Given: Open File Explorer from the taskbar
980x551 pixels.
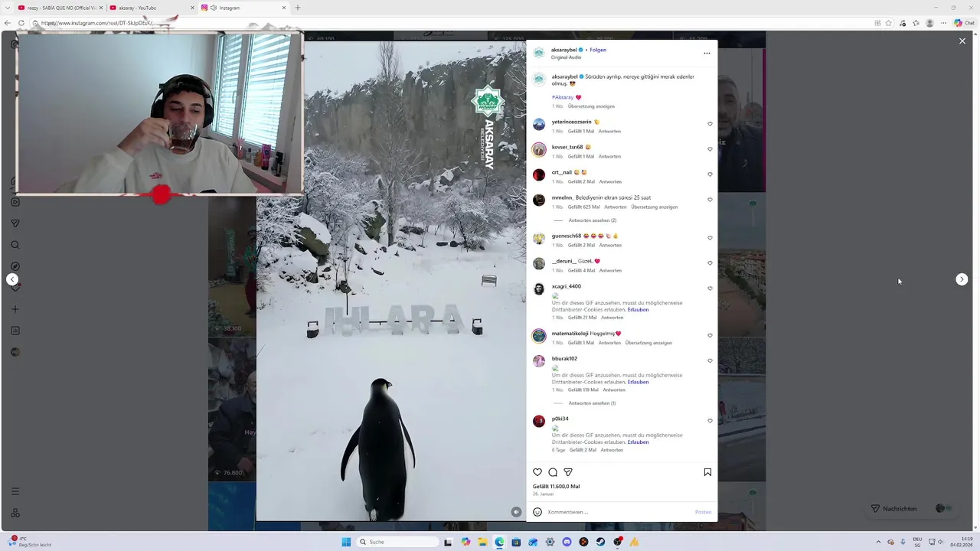Looking at the screenshot, I should click(x=482, y=542).
